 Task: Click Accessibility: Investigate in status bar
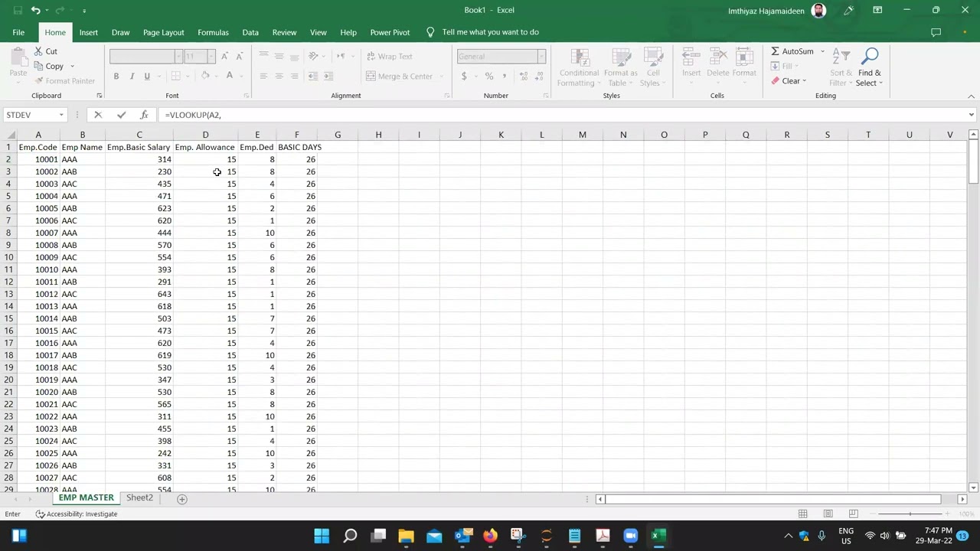[x=77, y=514]
